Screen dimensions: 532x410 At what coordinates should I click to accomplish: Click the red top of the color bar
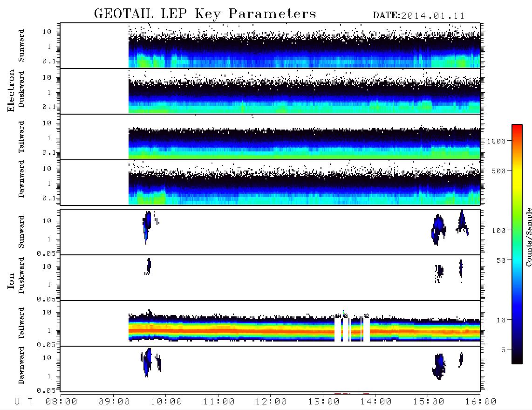coord(517,129)
